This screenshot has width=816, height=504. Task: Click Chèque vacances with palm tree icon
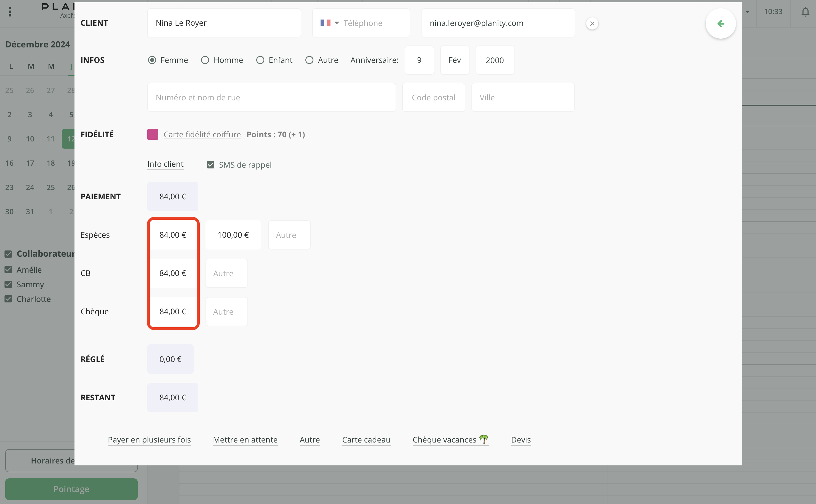click(450, 440)
